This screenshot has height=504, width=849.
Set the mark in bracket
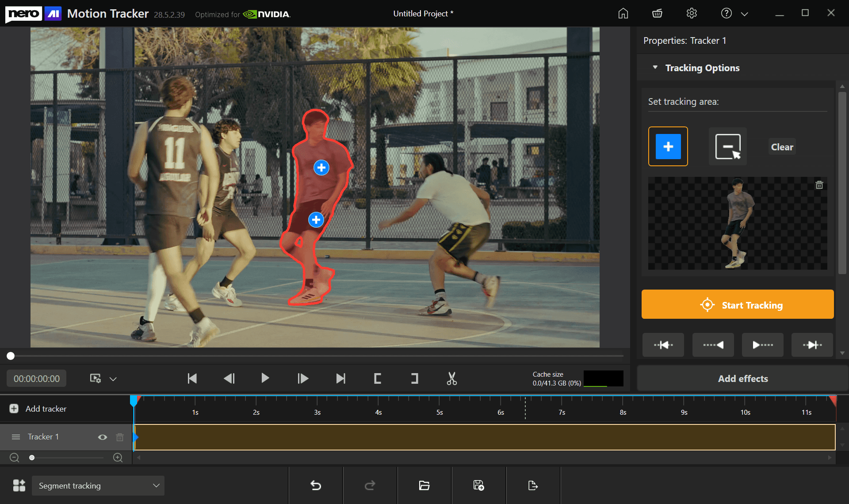point(377,378)
